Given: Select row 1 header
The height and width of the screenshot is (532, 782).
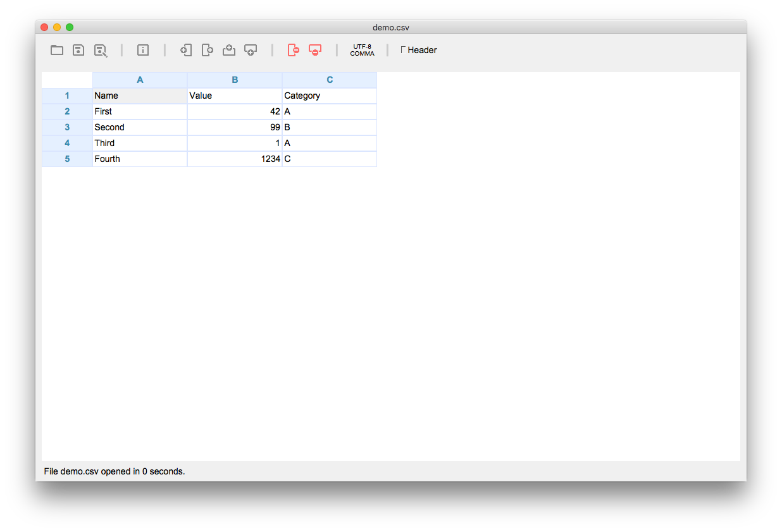Looking at the screenshot, I should point(67,96).
